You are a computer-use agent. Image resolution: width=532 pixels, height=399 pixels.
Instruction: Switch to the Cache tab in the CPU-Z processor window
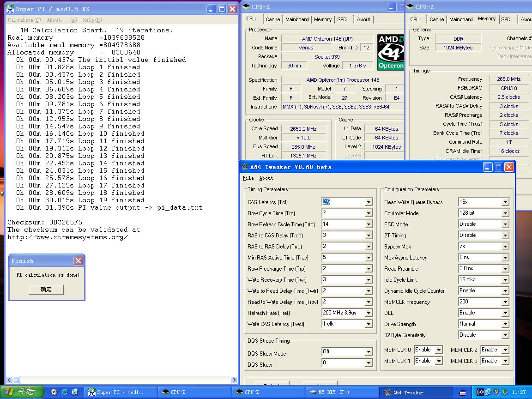[273, 19]
